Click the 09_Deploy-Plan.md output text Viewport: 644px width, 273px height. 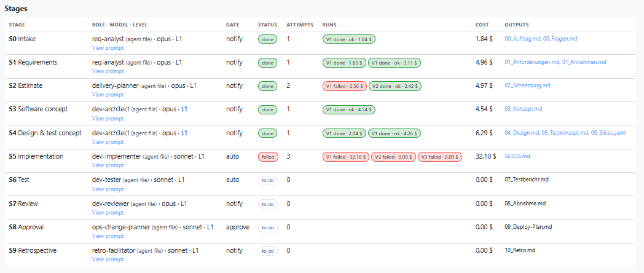pos(528,226)
